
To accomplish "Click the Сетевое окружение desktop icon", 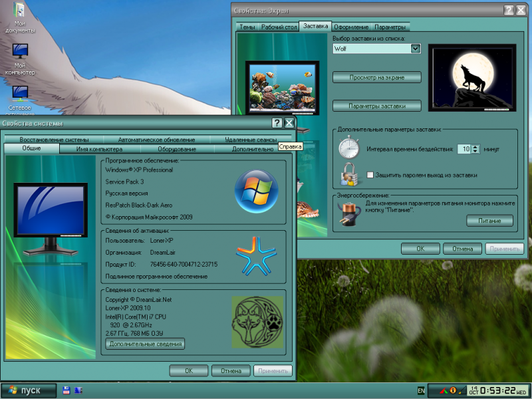I will pos(20,98).
